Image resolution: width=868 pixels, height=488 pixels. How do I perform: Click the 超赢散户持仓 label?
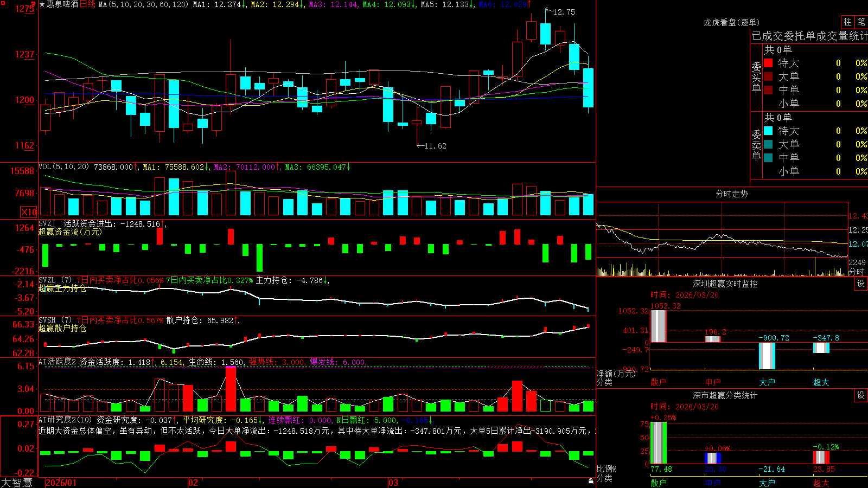[62, 328]
